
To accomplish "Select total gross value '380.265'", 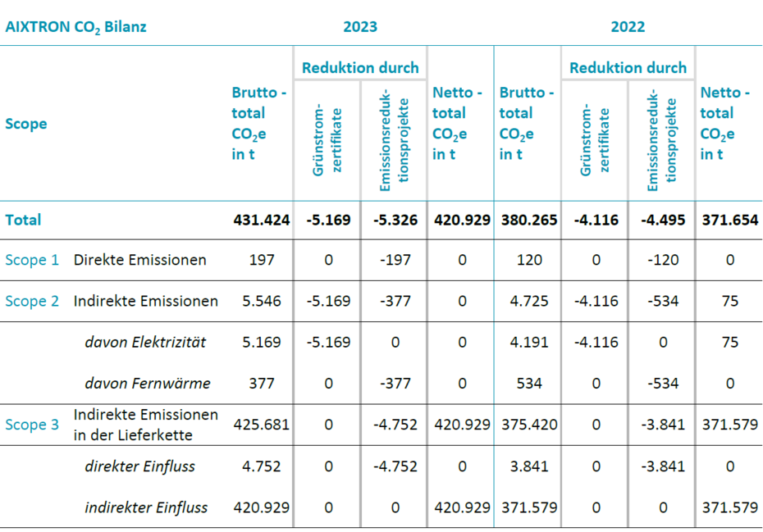I will pos(529,220).
